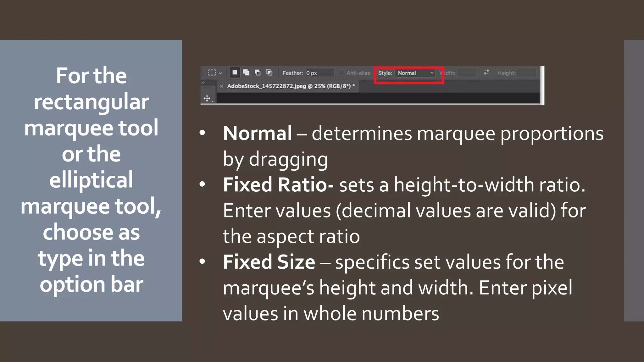Click the swap Width and Height icon
Screen dimensions: 644x362
(486, 73)
